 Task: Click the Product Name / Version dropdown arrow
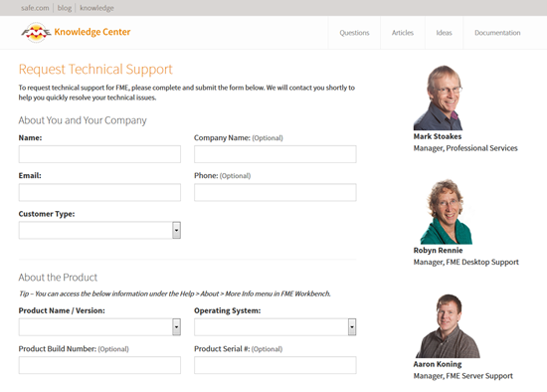pos(176,327)
